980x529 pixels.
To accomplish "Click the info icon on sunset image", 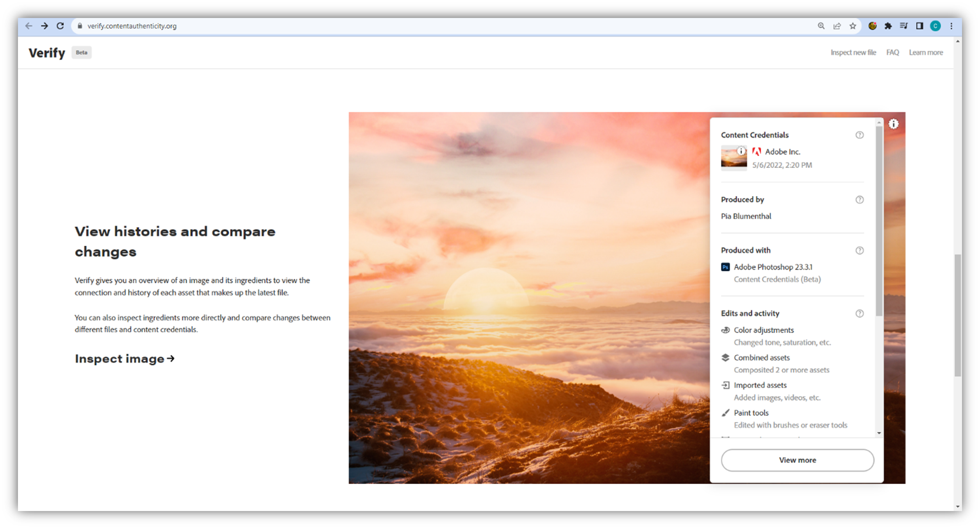I will coord(893,124).
